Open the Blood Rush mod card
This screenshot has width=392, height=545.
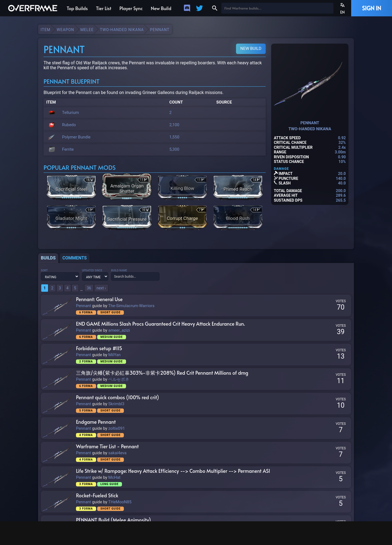(x=238, y=217)
